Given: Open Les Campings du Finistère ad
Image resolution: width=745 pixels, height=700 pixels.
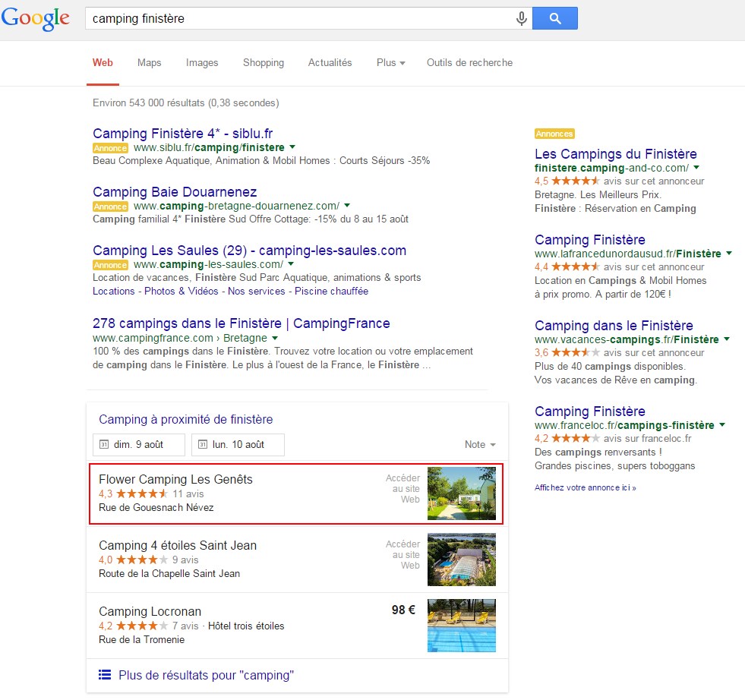Looking at the screenshot, I should [616, 154].
